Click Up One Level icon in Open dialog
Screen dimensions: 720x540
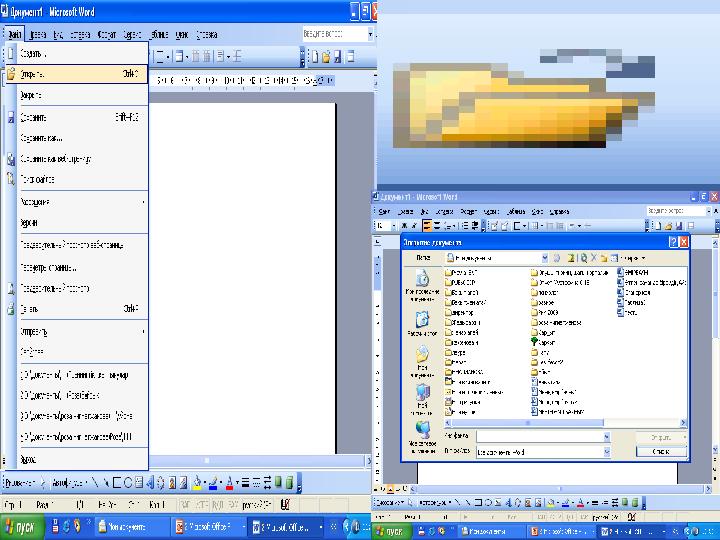[571, 258]
